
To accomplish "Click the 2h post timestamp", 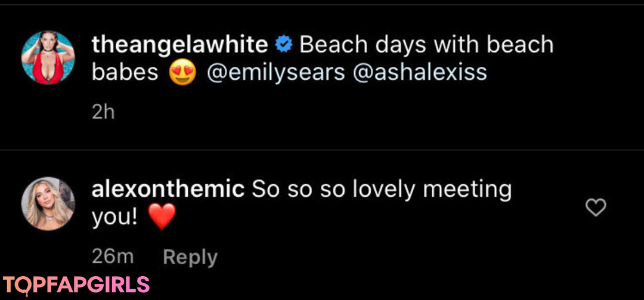I will pos(103,112).
